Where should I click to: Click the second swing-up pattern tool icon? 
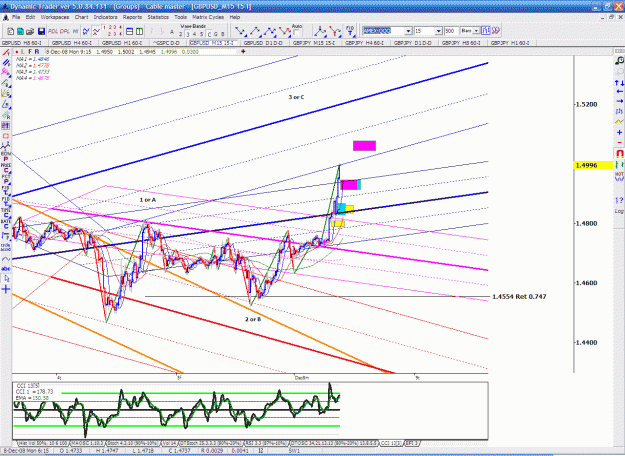(255, 31)
